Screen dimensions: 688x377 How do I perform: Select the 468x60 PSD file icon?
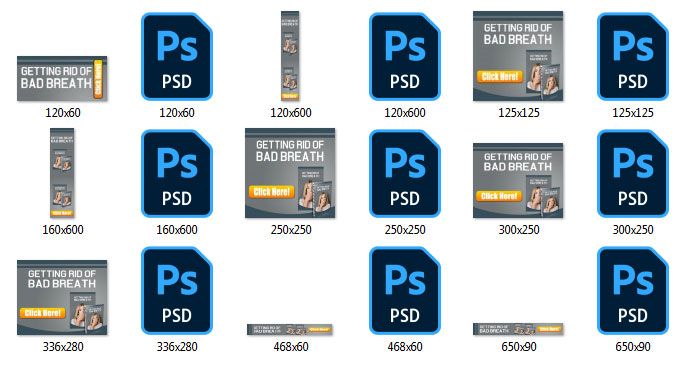point(405,291)
